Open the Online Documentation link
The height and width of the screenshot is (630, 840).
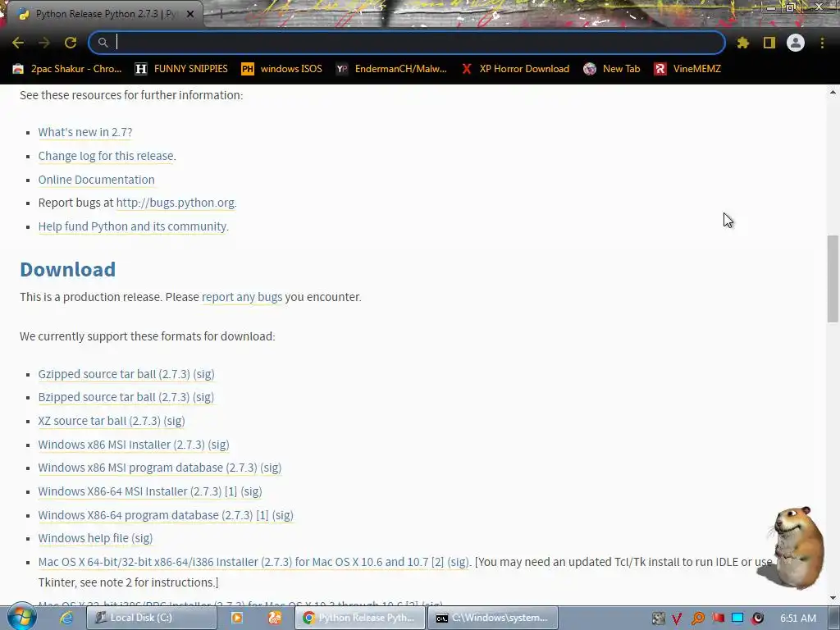point(97,180)
